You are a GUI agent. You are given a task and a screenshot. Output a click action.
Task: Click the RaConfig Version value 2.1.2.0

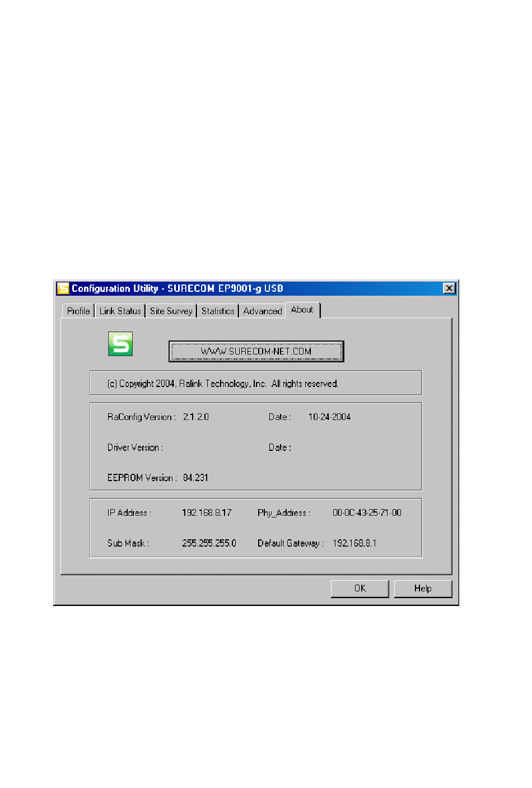click(196, 417)
